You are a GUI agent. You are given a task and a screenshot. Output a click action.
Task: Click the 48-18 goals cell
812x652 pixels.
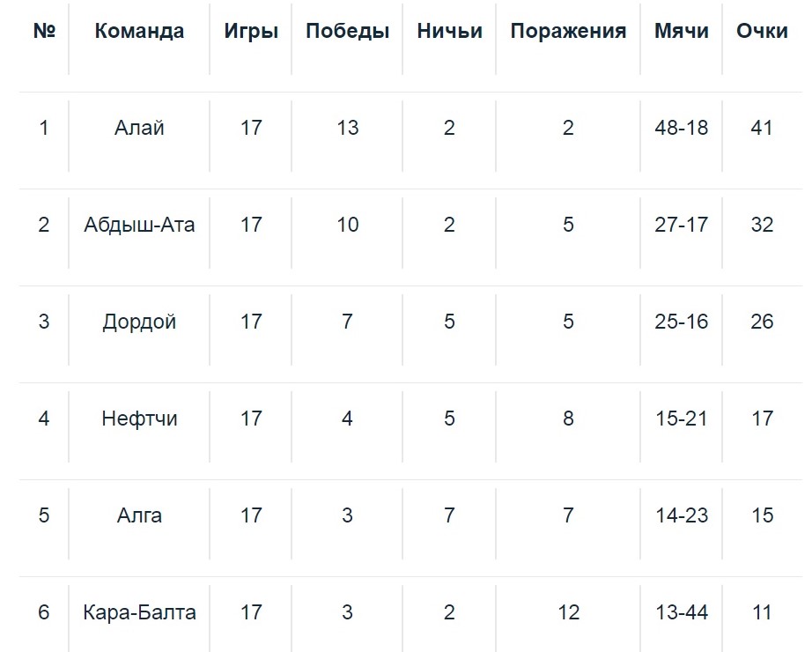tap(681, 128)
